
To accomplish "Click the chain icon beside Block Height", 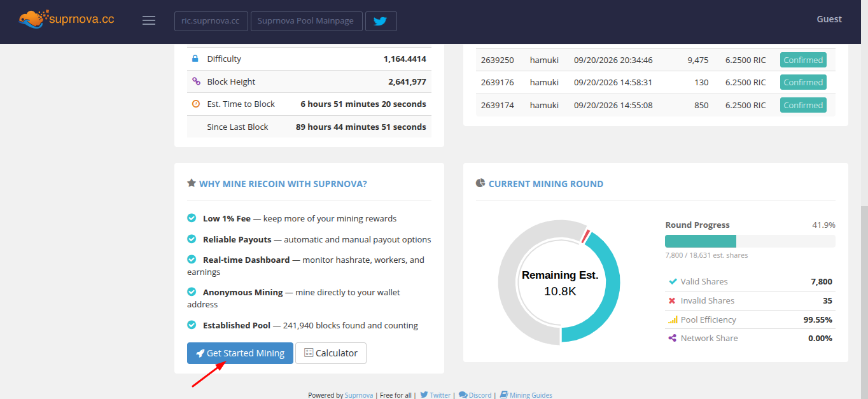I will click(196, 81).
